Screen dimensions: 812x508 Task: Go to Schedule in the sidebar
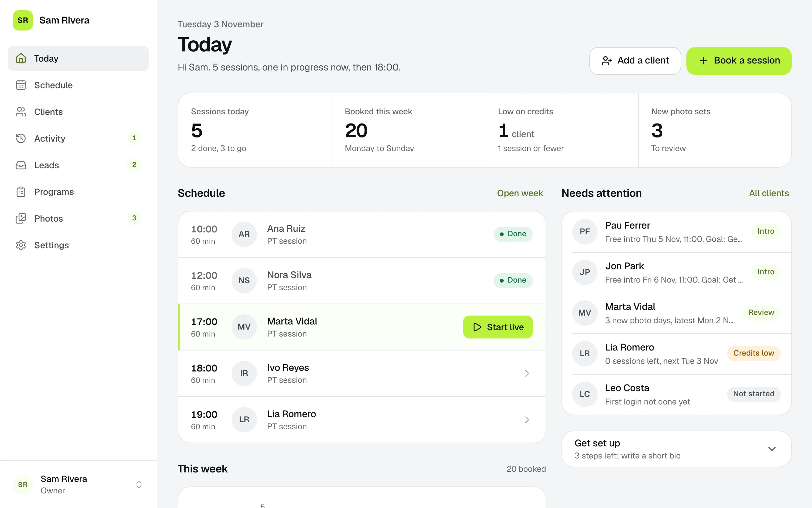[78, 85]
